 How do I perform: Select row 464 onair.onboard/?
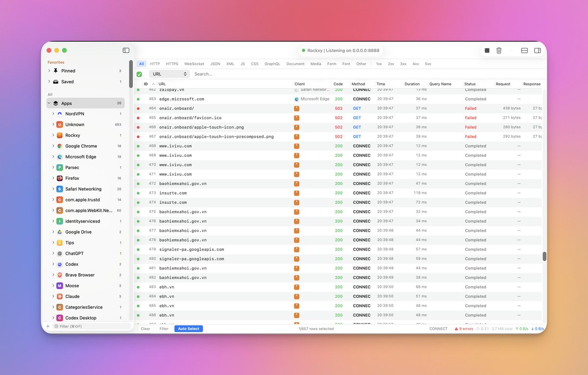(339, 108)
